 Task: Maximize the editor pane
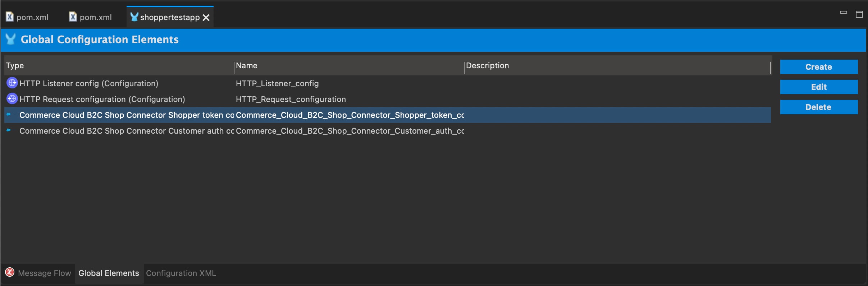click(x=859, y=14)
